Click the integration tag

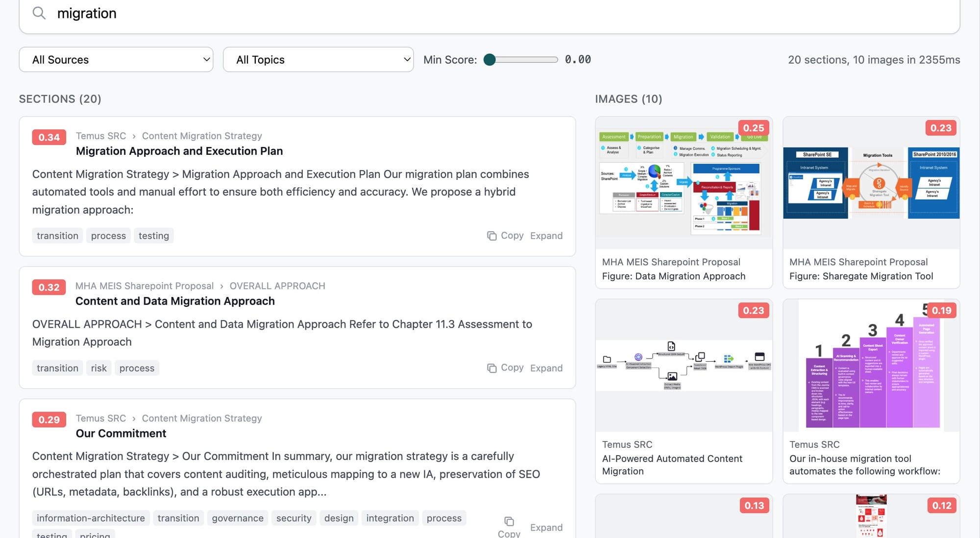pyautogui.click(x=390, y=518)
